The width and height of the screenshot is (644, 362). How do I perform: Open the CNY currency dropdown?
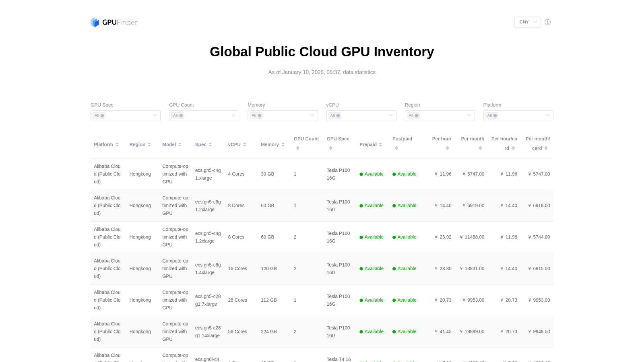coord(527,22)
